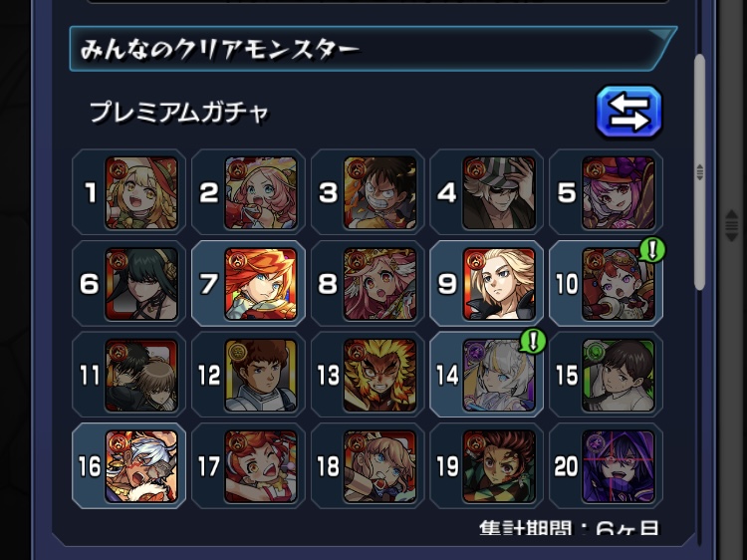
Task: Click the プレミアムガチャ category label
Action: [179, 113]
